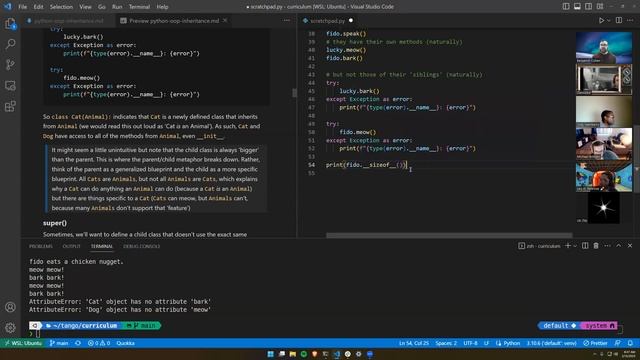This screenshot has height=360, width=640.
Task: Select the Python 3.10.6 interpreter
Action: 551,343
